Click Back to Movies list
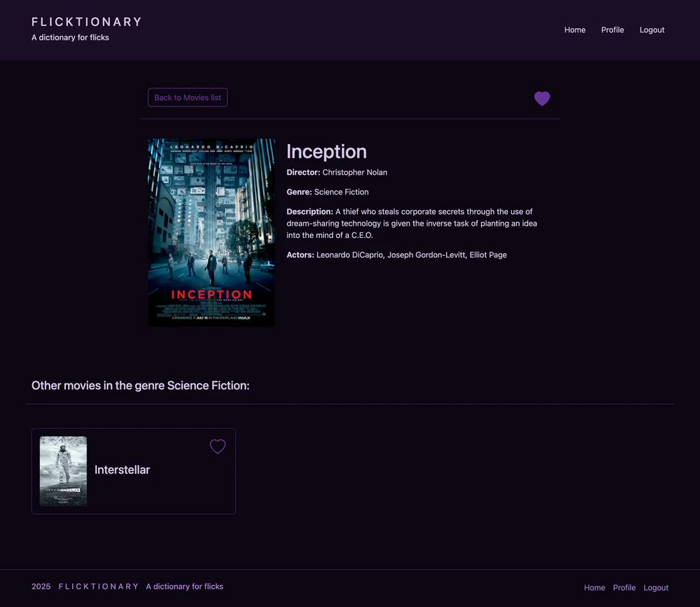Viewport: 700px width, 607px height. pos(187,97)
